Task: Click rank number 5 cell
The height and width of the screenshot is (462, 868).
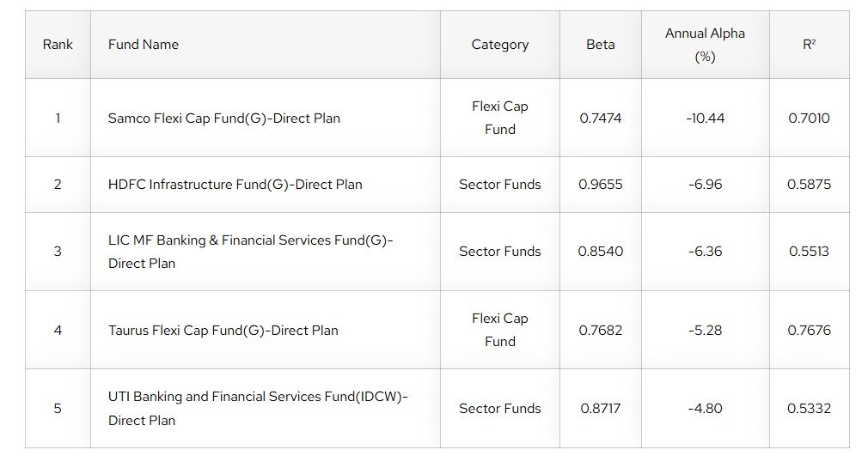Action: 58,409
